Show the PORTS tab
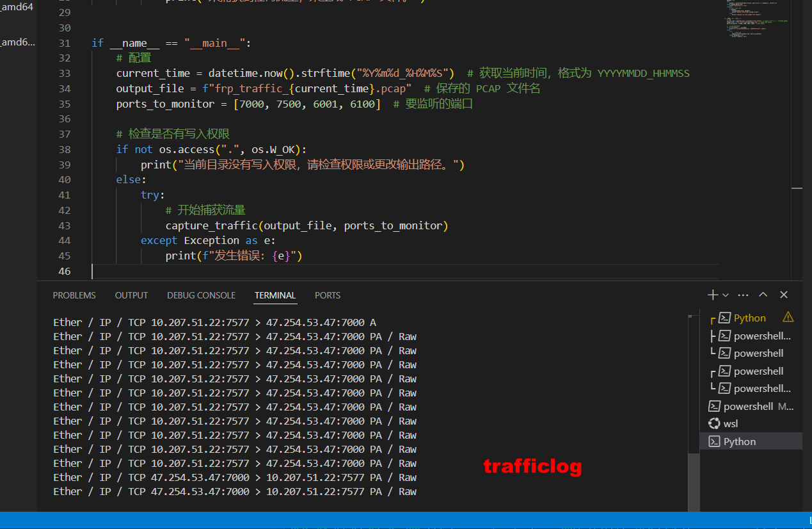Image resolution: width=812 pixels, height=529 pixels. 328,295
